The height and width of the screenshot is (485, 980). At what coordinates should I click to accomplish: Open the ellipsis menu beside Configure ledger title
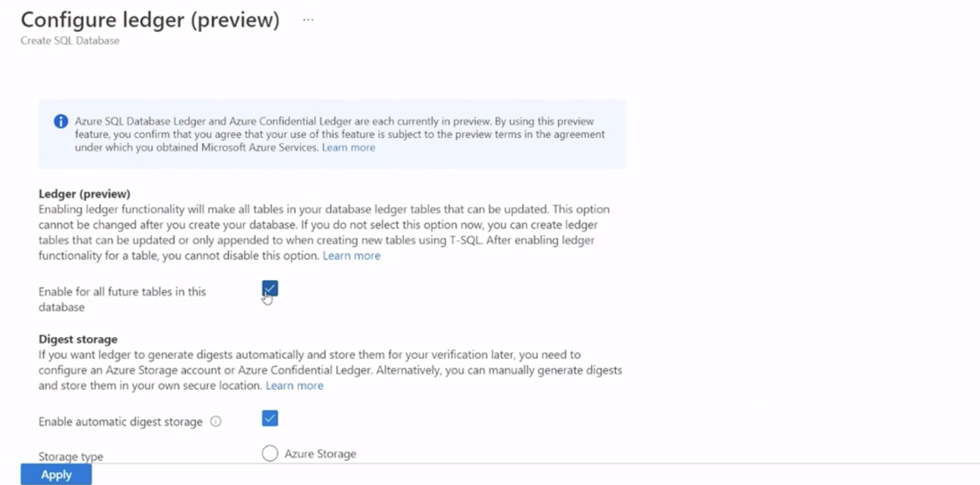308,20
